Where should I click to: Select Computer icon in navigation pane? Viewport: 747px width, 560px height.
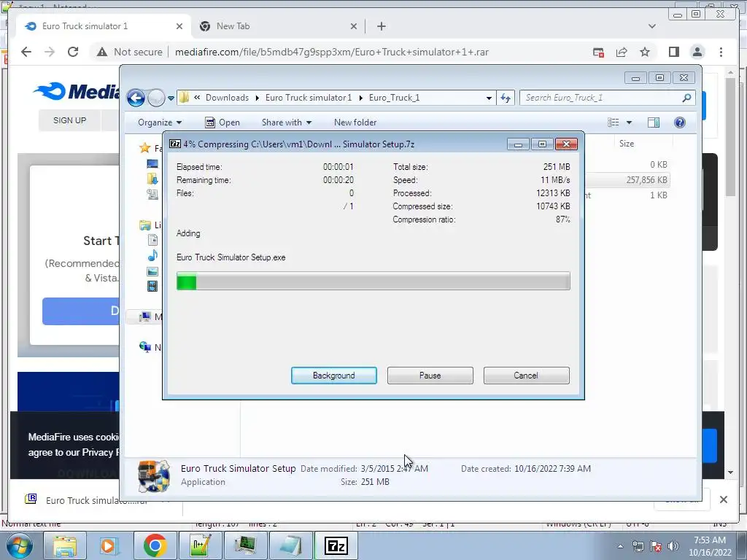click(145, 316)
